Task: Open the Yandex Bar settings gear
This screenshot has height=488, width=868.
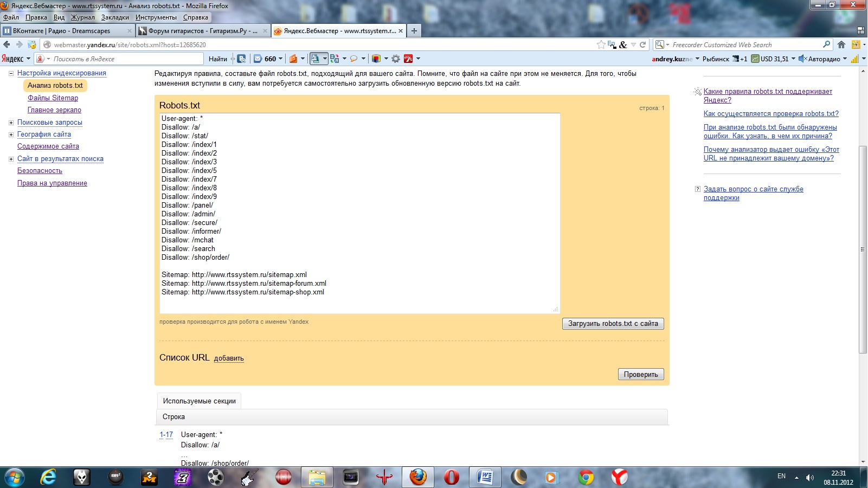Action: coord(396,59)
